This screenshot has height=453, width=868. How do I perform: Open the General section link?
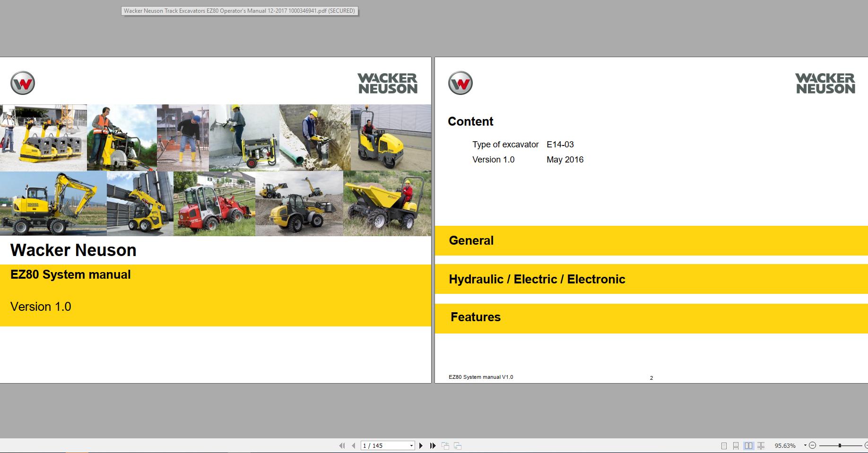(651, 240)
